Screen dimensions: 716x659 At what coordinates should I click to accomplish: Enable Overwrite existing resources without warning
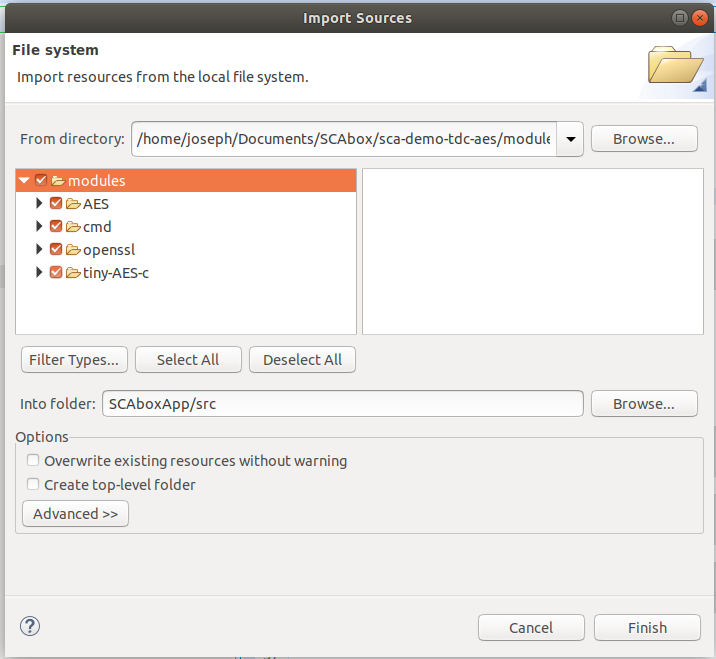pyautogui.click(x=34, y=461)
